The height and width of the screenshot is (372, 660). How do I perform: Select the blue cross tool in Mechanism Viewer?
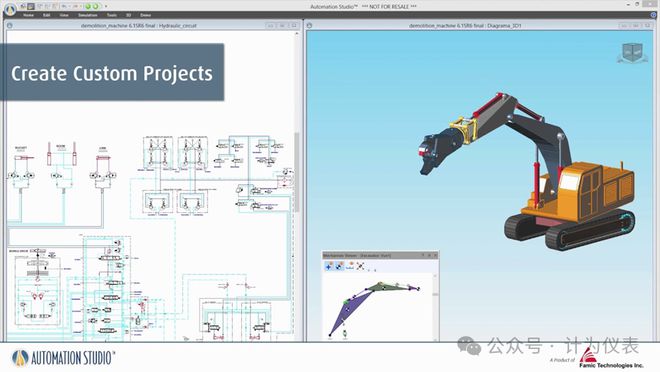(329, 266)
